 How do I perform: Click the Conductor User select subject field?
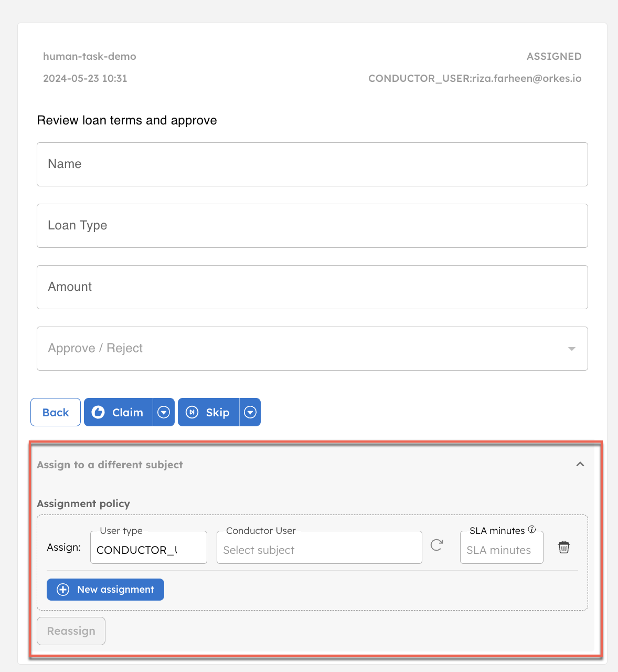pos(319,548)
